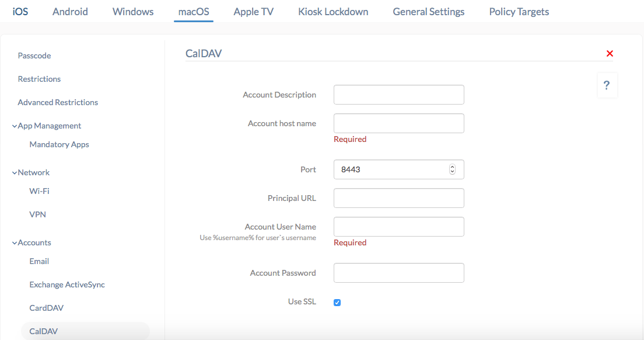Focus the Principal URL input
Screen dimensions: 644x340
tap(398, 198)
